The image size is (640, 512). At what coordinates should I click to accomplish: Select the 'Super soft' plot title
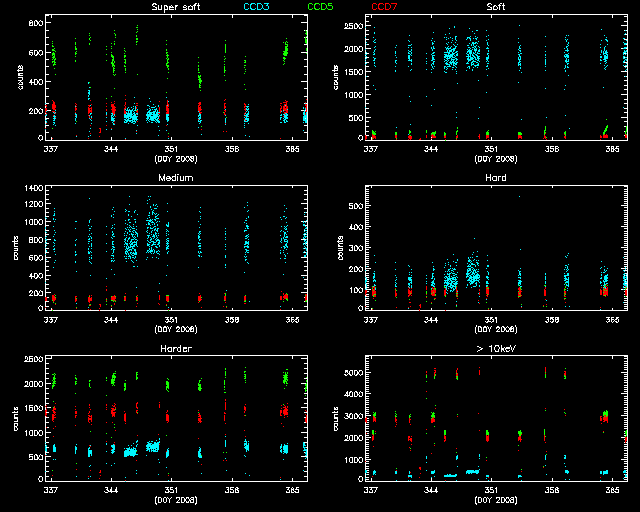click(x=174, y=7)
